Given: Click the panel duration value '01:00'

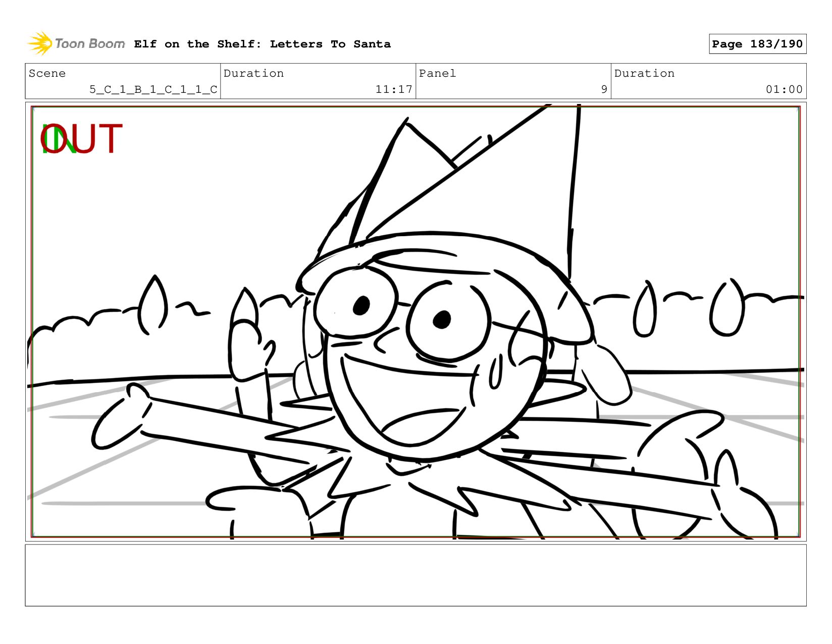Looking at the screenshot, I should (x=784, y=89).
